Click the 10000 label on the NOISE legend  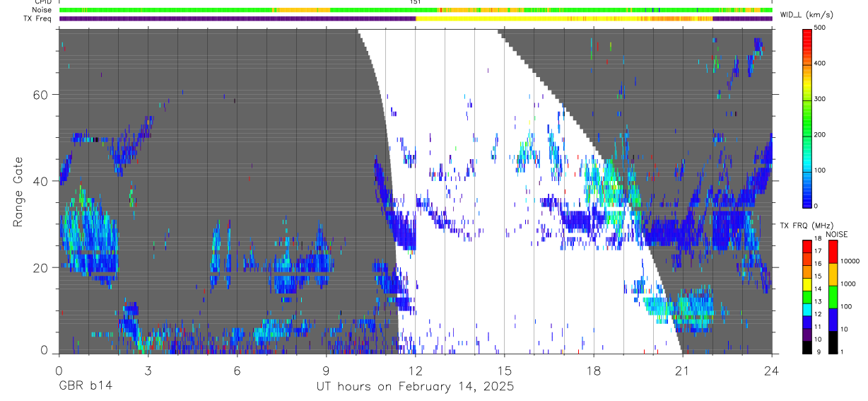click(850, 261)
